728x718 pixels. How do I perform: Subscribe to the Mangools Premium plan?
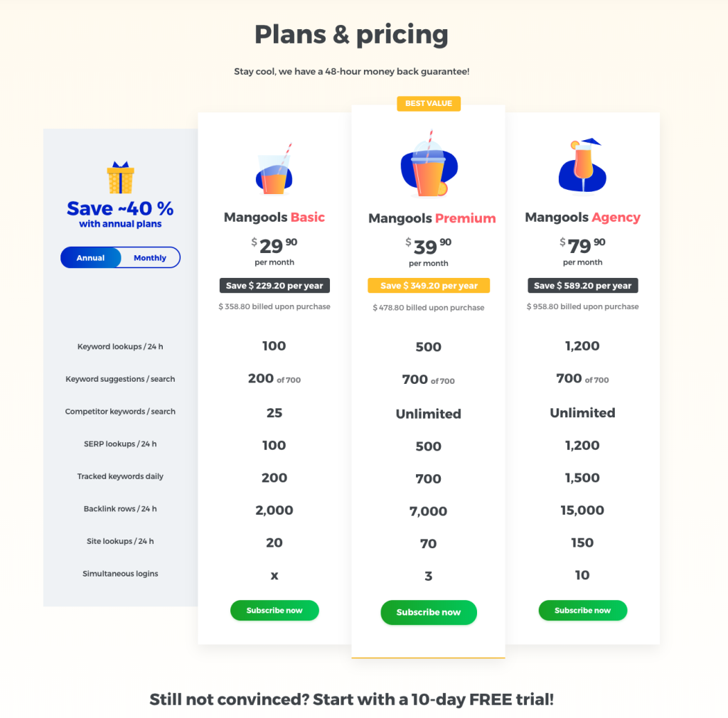pyautogui.click(x=429, y=612)
